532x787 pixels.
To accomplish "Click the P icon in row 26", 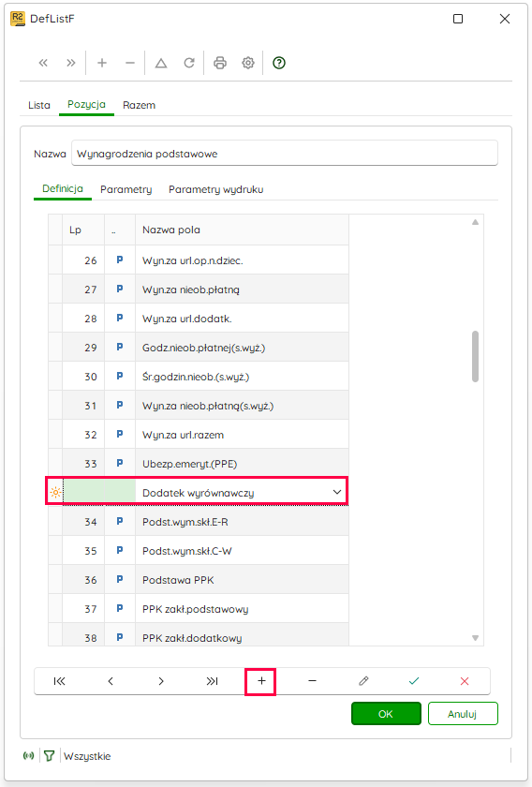I will [120, 260].
